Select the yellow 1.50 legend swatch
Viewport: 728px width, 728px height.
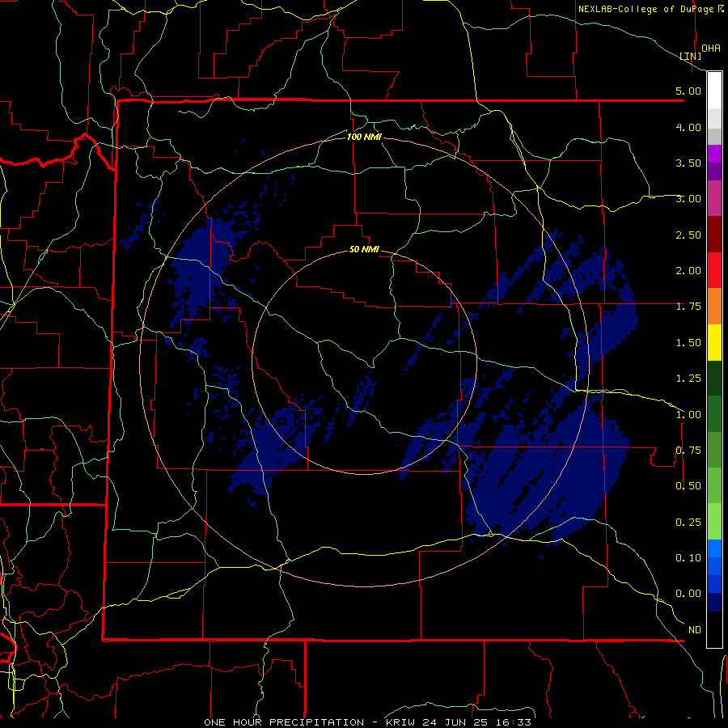[x=714, y=342]
